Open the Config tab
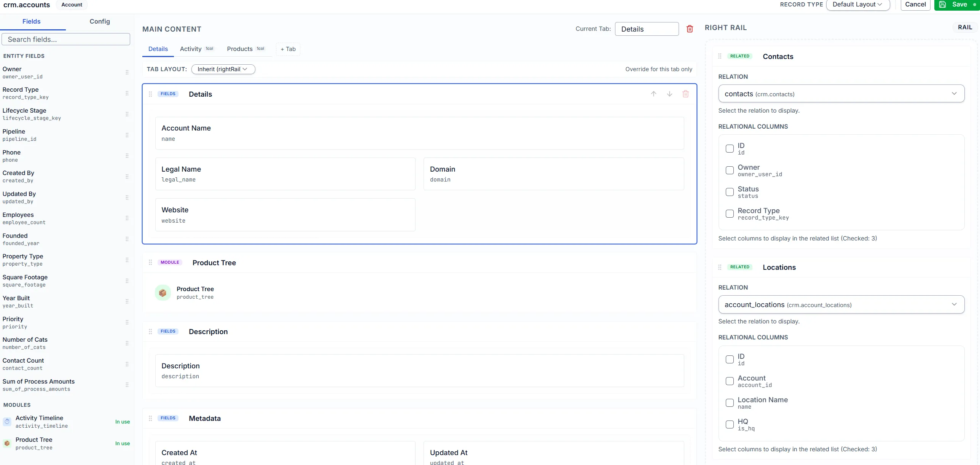980x465 pixels. [x=99, y=21]
